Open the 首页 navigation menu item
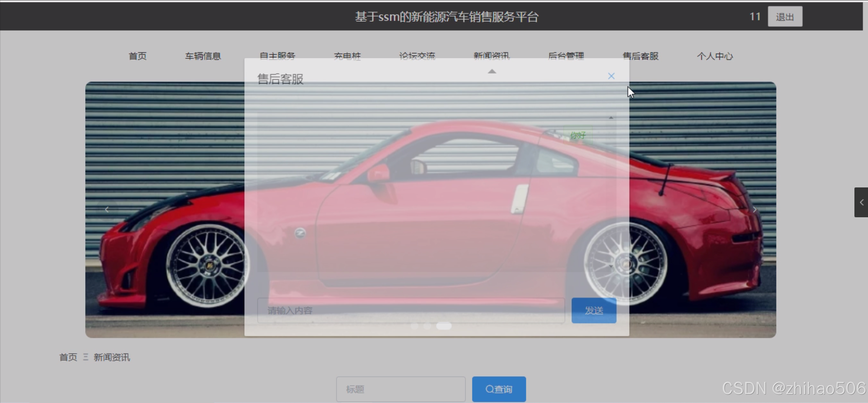 (x=137, y=56)
